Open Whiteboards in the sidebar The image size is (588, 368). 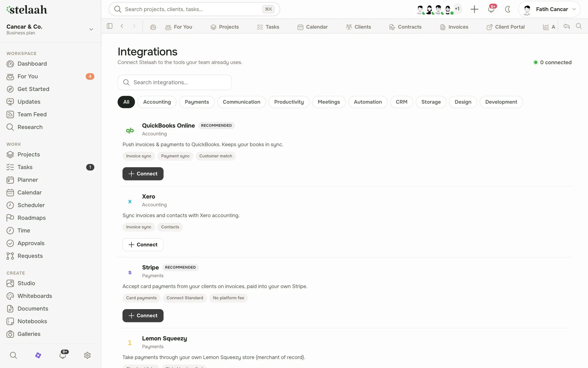click(x=51, y=296)
